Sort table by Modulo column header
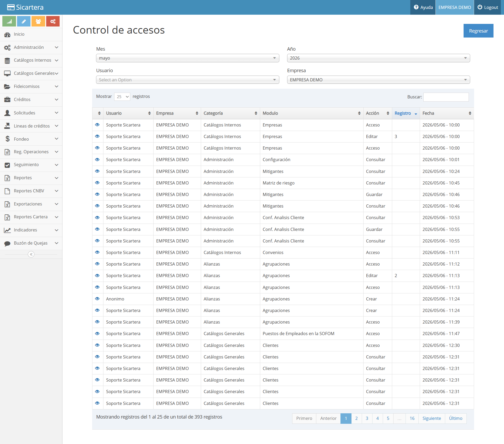The image size is (504, 444). click(x=311, y=113)
